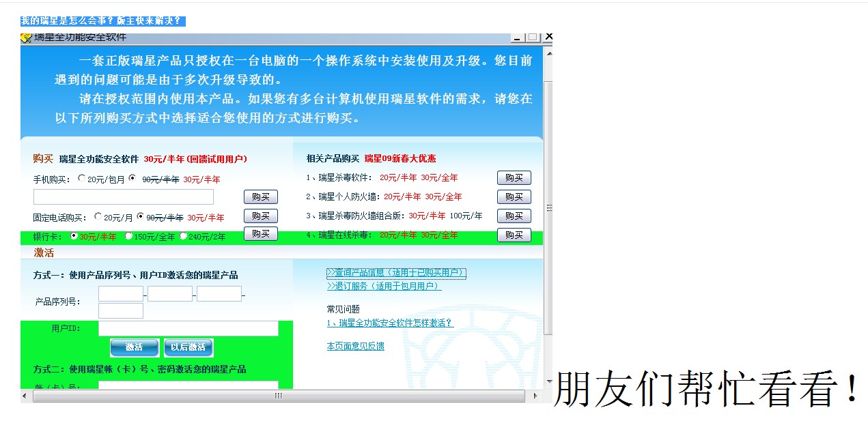Select mobile purchase 20元/包月 radio option

tap(82, 179)
